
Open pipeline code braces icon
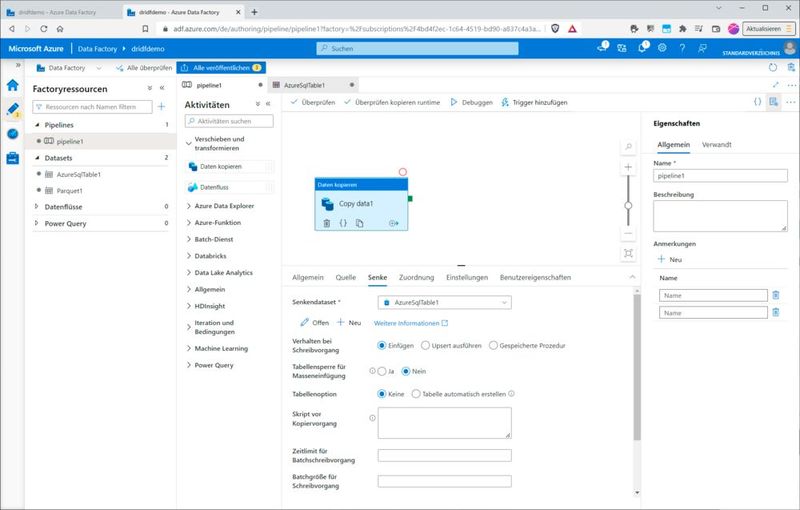(757, 102)
